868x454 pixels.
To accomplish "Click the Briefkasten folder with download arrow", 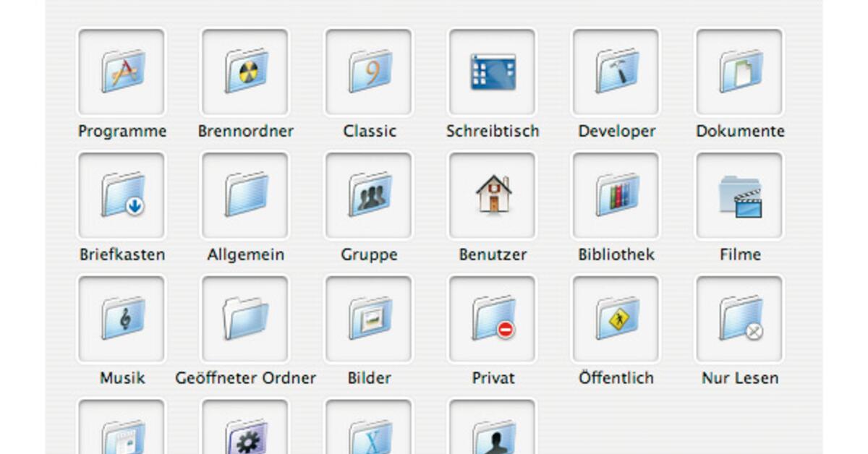I will coord(122,196).
